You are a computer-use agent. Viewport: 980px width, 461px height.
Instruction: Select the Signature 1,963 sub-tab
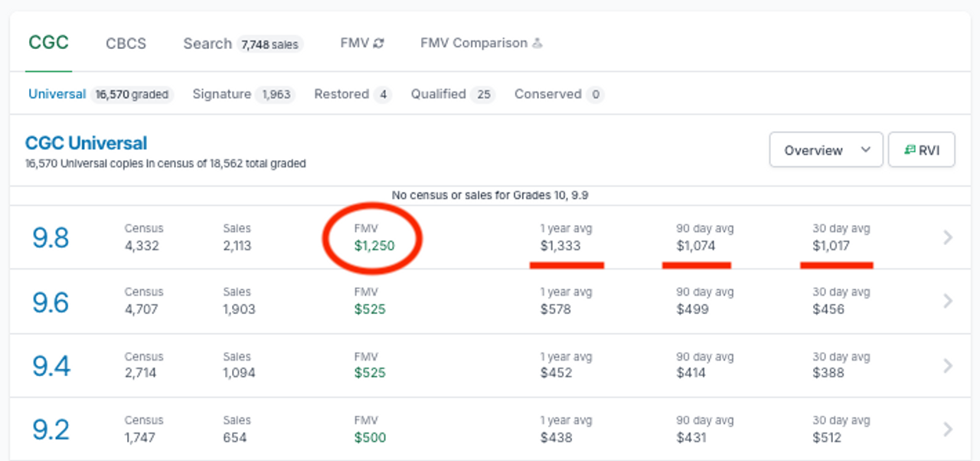click(x=241, y=94)
